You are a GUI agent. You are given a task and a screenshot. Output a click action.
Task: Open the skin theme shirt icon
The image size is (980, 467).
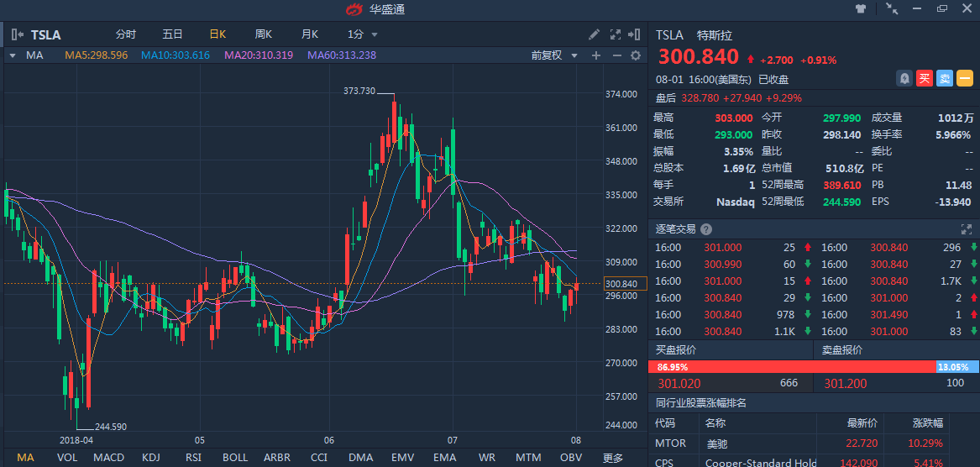tap(861, 8)
